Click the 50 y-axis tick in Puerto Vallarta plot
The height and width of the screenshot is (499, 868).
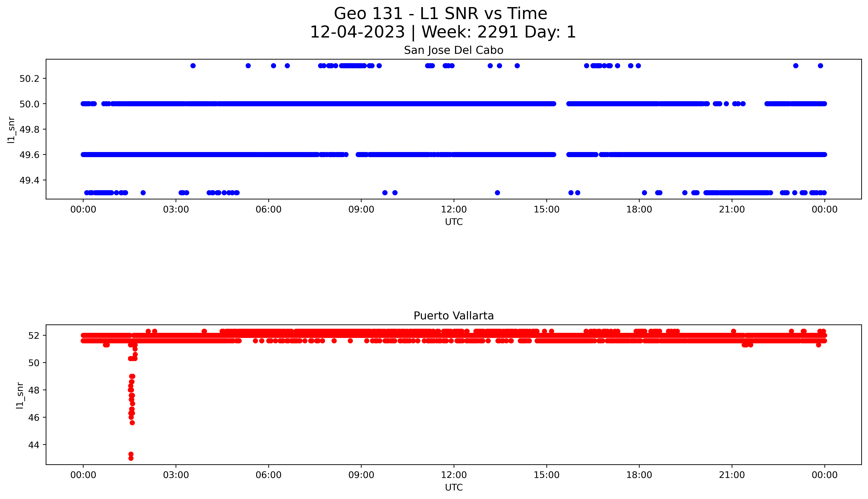click(34, 363)
